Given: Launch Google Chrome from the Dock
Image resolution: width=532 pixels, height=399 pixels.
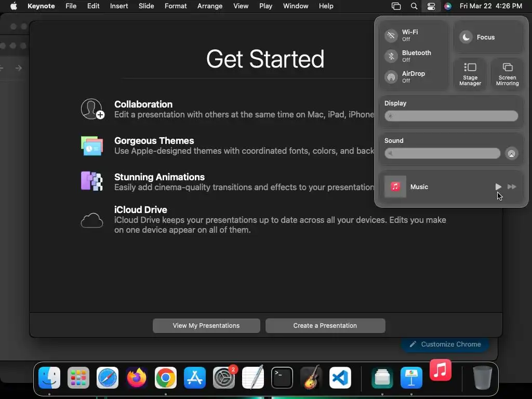Looking at the screenshot, I should [166, 378].
